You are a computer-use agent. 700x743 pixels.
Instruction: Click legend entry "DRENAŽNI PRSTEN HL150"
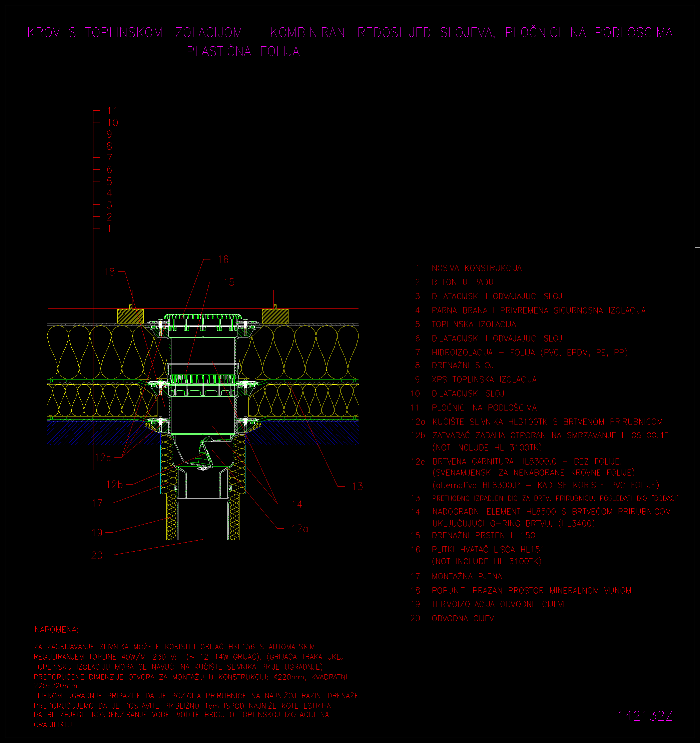[x=483, y=536]
